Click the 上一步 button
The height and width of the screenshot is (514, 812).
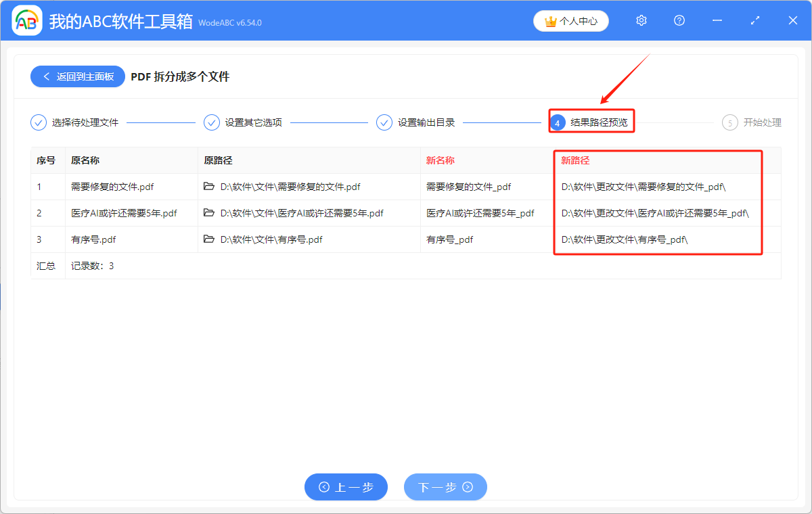346,487
